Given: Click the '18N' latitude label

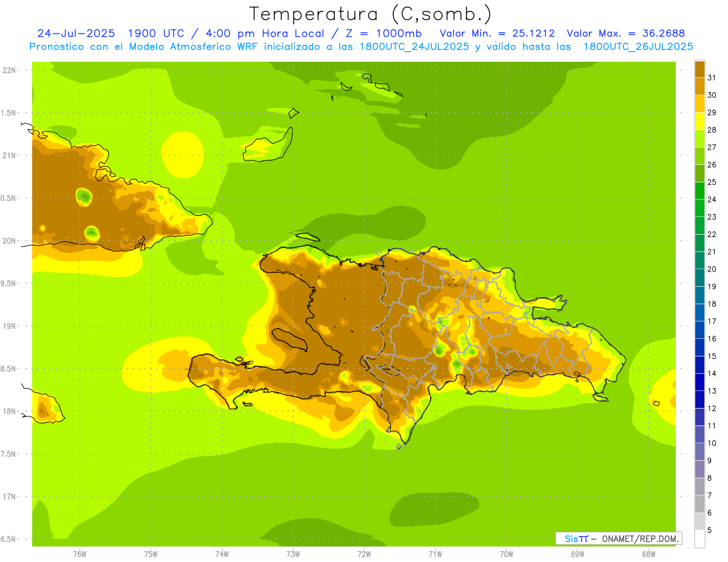Looking at the screenshot, I should [x=9, y=411].
